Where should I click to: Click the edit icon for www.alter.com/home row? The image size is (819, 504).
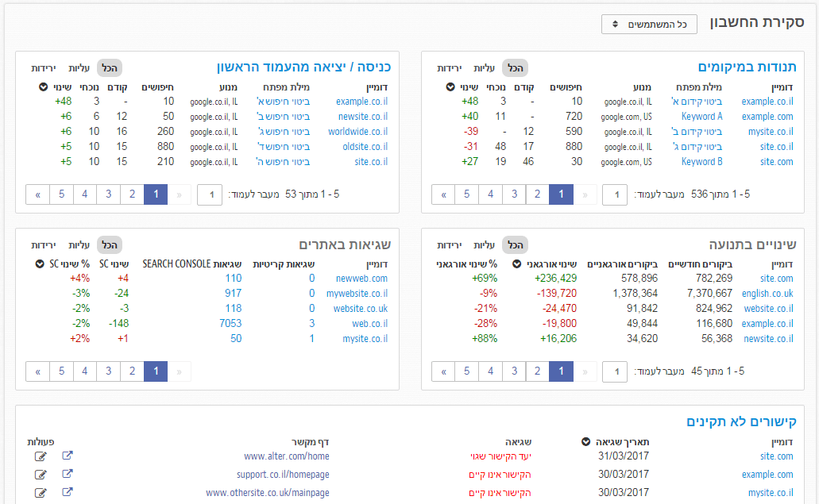[x=41, y=456]
